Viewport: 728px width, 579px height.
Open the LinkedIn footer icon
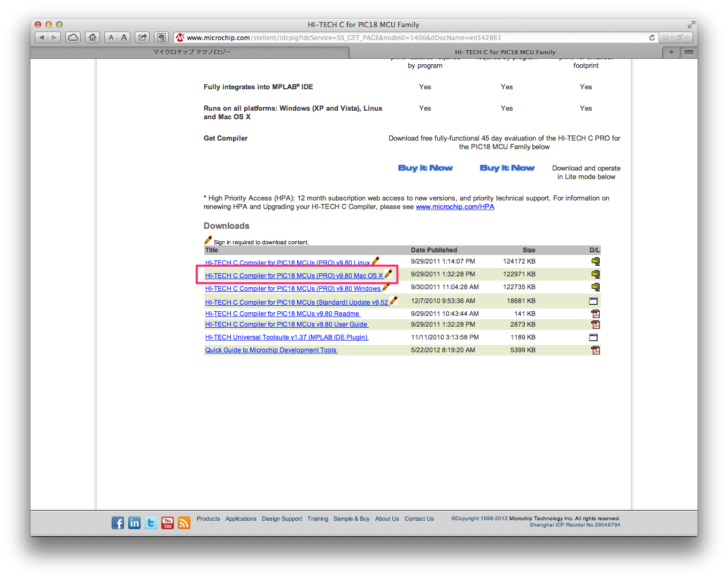click(134, 523)
